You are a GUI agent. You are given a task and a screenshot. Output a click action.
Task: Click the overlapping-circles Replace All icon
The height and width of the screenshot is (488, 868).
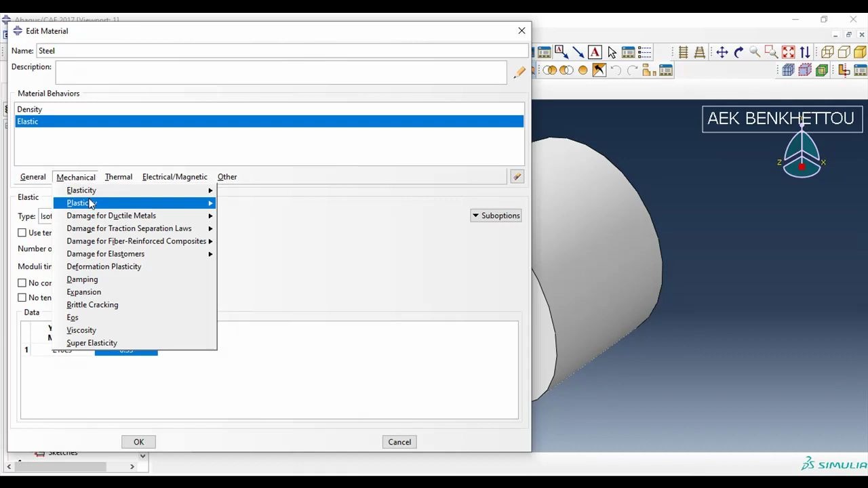pos(550,70)
